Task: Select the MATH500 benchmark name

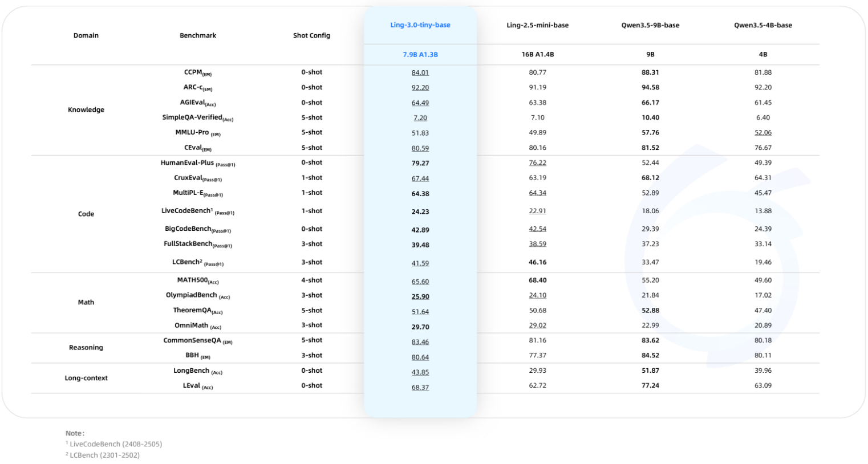Action: coord(198,280)
